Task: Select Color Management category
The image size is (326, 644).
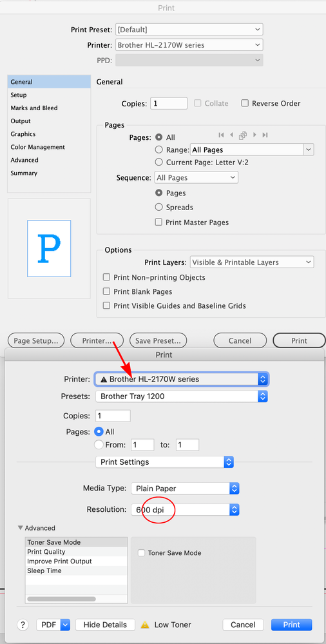Action: [x=49, y=147]
